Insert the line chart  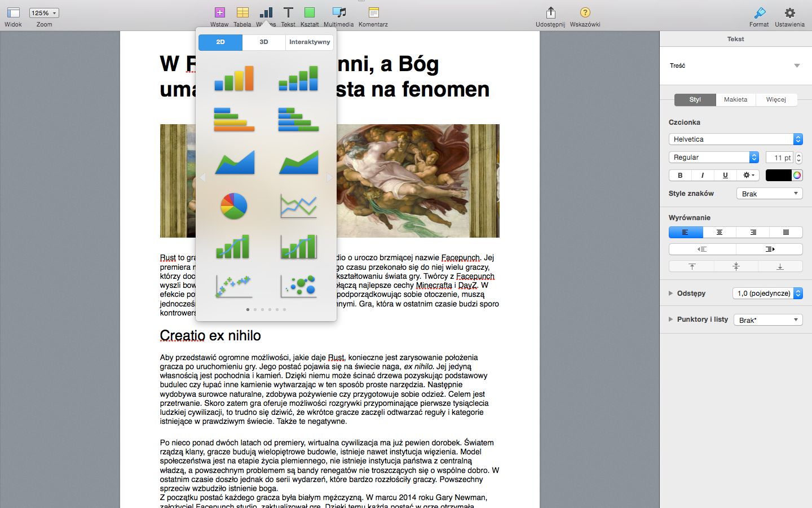point(298,205)
